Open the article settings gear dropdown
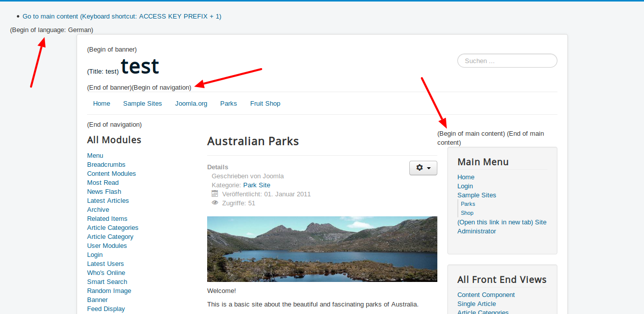The image size is (644, 314). tap(423, 168)
